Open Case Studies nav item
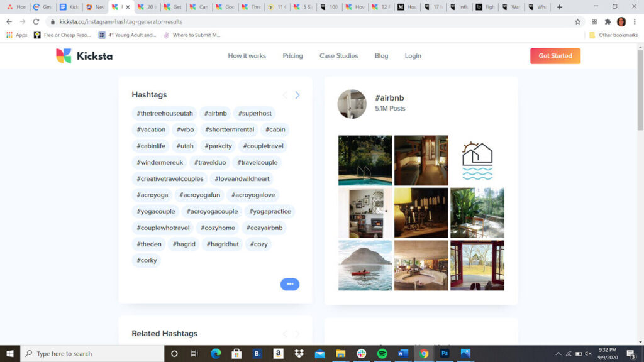 pyautogui.click(x=339, y=56)
